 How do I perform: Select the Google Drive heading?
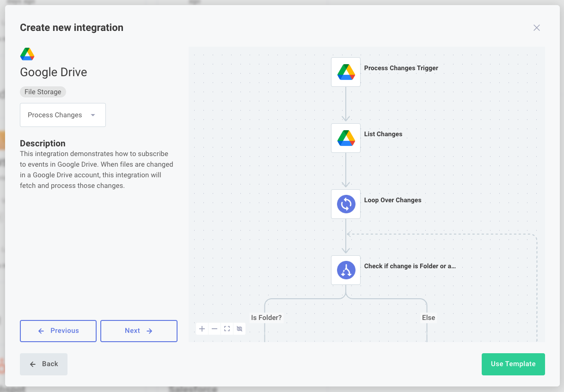[x=53, y=72]
